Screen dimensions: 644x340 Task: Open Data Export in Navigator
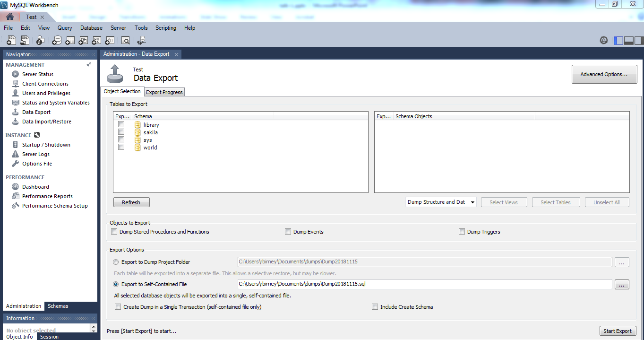pyautogui.click(x=36, y=112)
